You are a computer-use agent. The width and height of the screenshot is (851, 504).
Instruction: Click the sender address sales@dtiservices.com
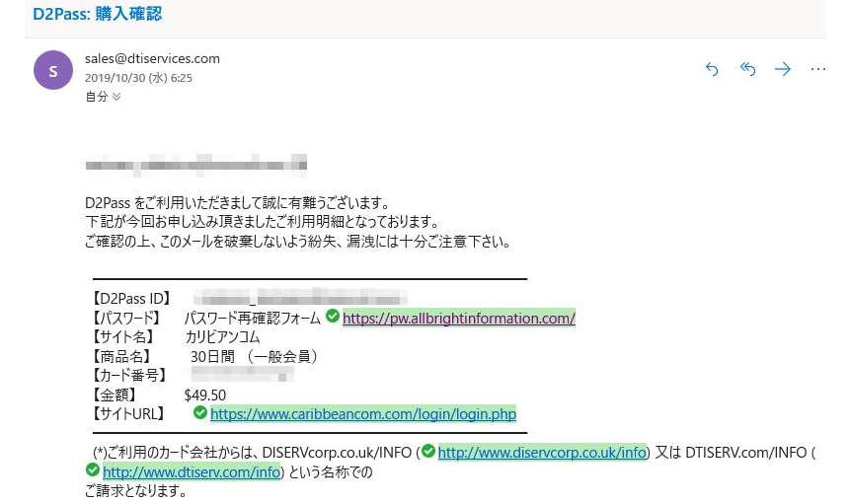[152, 58]
